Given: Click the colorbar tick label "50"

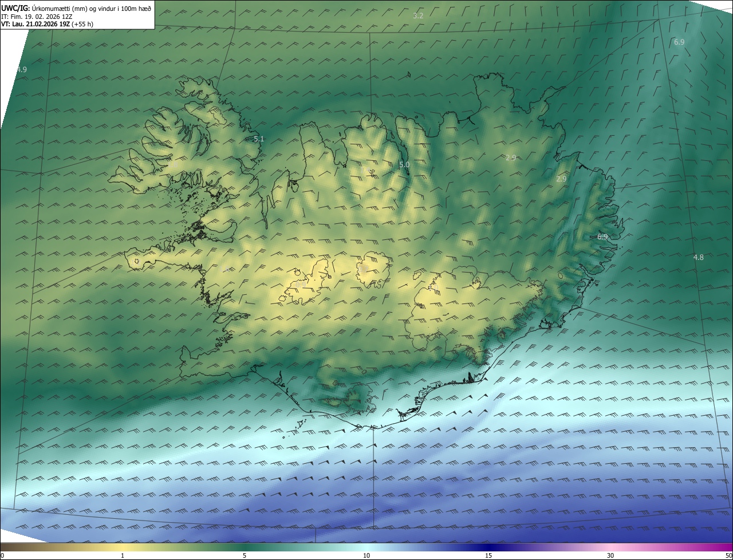Looking at the screenshot, I should coord(728,555).
